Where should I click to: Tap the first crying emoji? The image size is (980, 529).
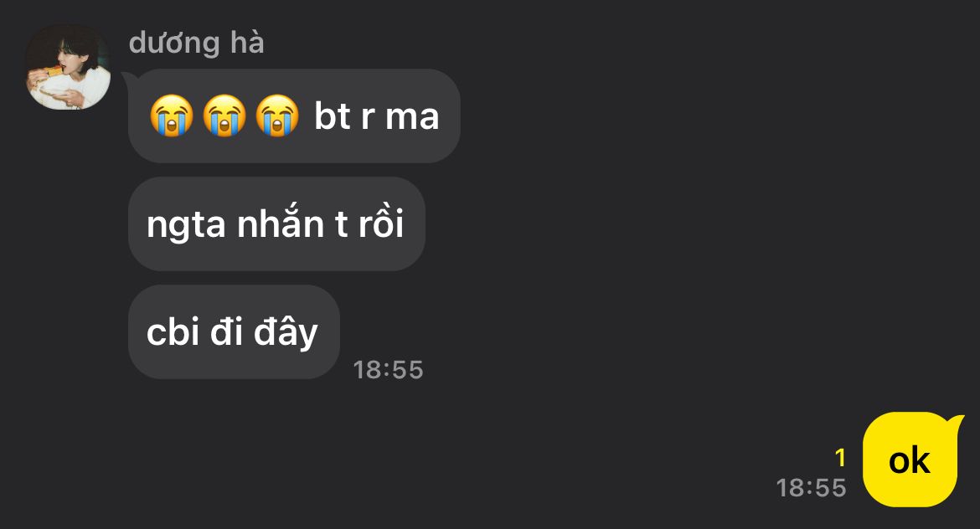(171, 116)
